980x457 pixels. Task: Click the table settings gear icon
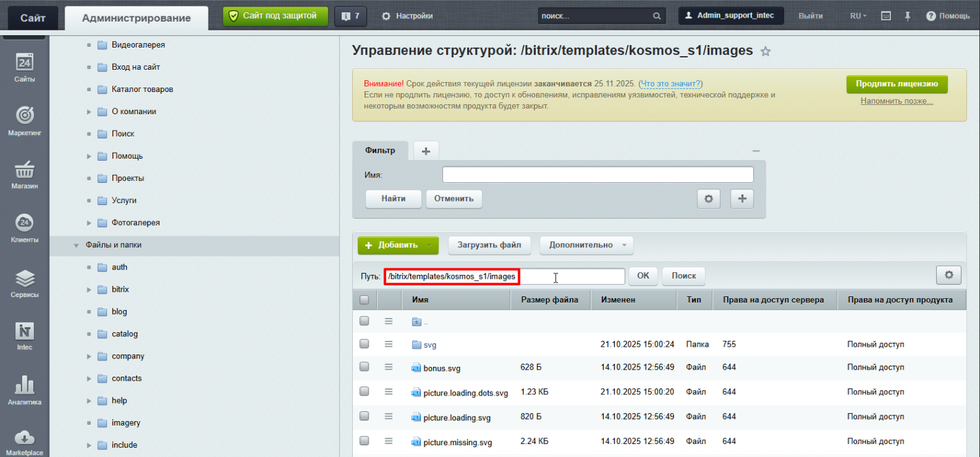tap(948, 276)
